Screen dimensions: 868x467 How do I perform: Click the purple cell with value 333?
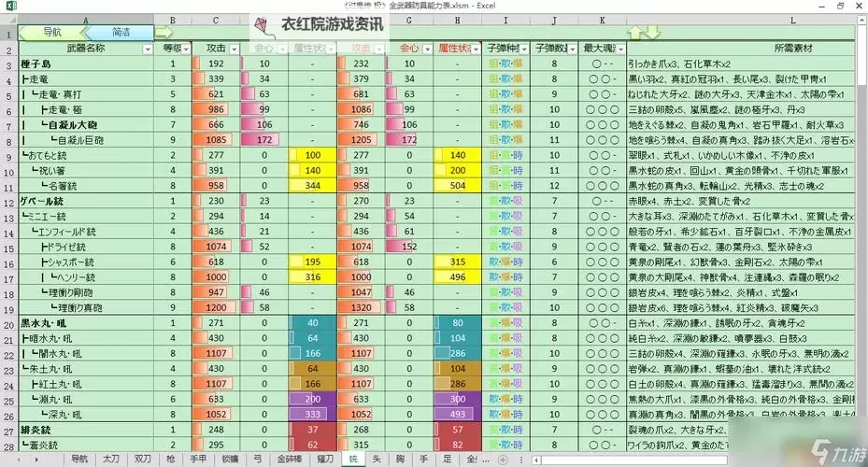click(x=312, y=415)
